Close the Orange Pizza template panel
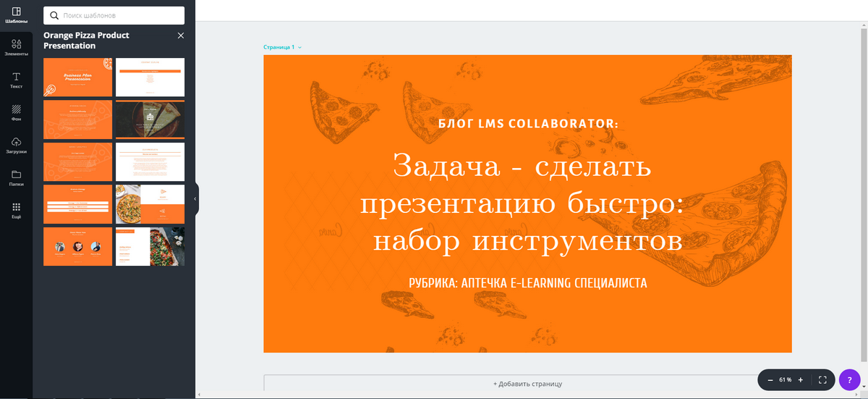 tap(181, 35)
